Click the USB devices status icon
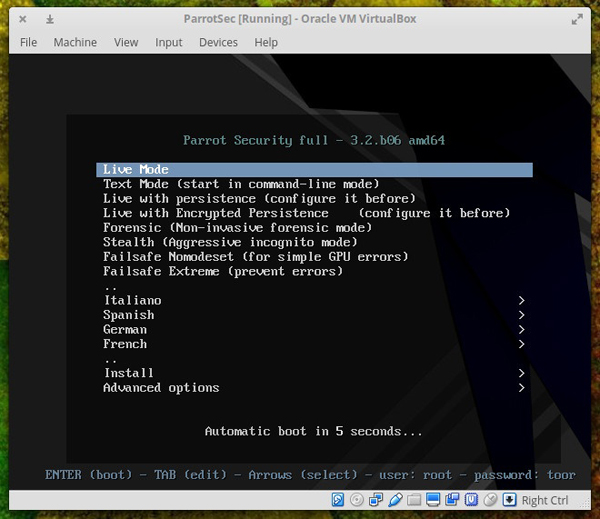Screen dimensions: 600x519 pos(395,500)
